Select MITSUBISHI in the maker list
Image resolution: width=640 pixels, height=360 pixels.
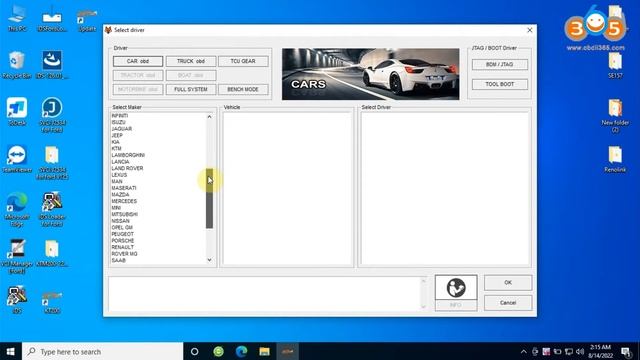(124, 214)
